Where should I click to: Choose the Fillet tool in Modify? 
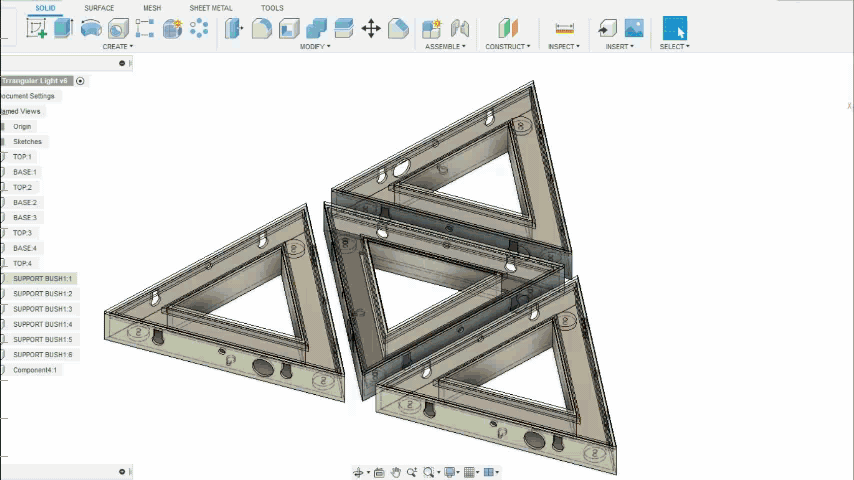262,28
